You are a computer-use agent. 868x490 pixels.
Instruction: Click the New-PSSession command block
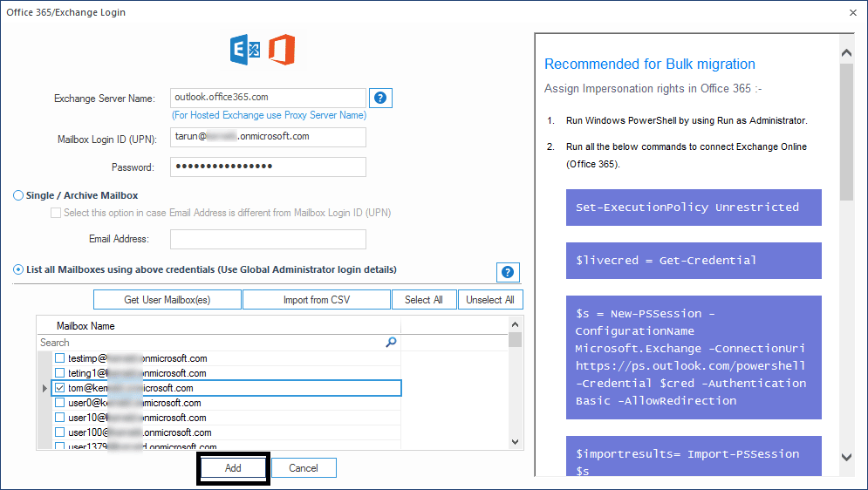(694, 357)
